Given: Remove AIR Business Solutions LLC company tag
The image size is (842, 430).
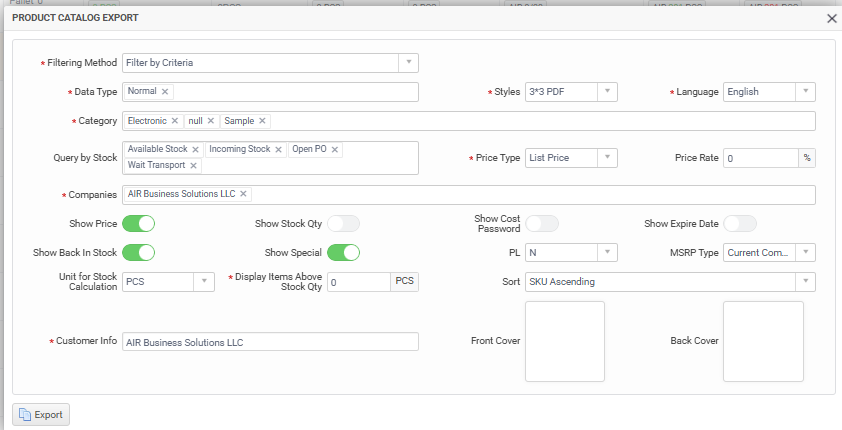Looking at the screenshot, I should pyautogui.click(x=244, y=194).
